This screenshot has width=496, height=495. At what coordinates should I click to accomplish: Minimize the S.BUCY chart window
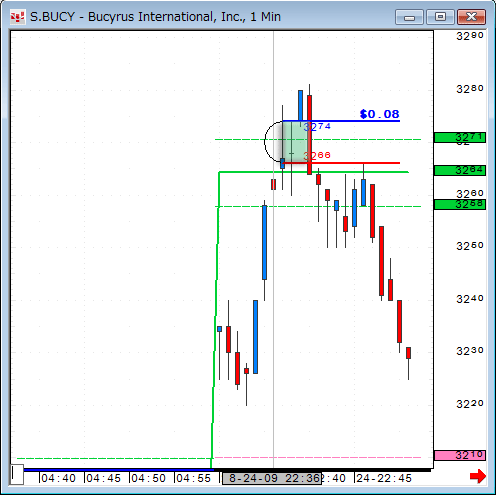[x=409, y=17]
